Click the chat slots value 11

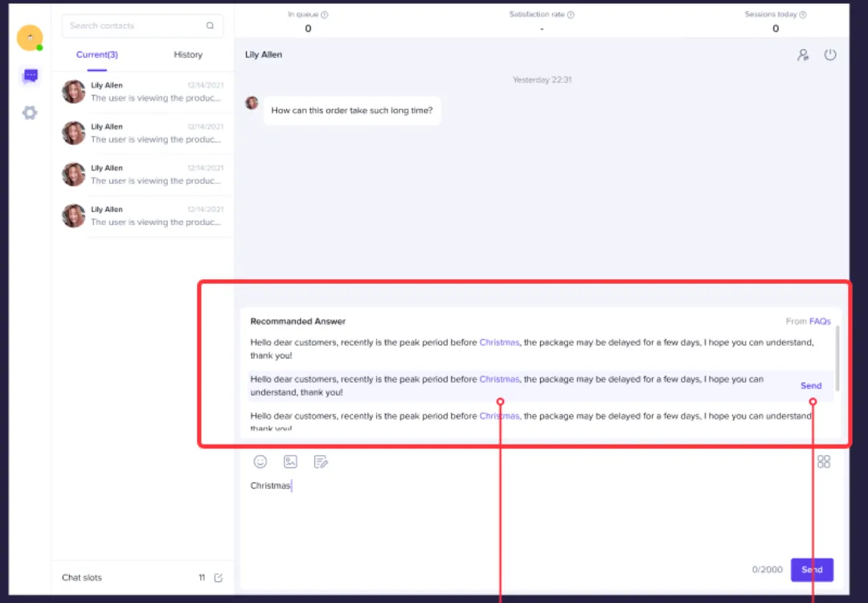pyautogui.click(x=202, y=577)
